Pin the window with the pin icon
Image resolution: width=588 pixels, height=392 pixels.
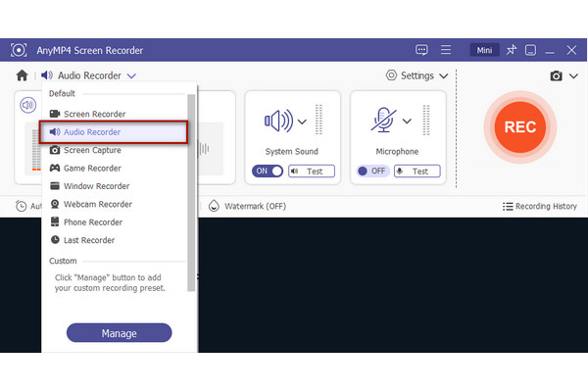point(512,50)
